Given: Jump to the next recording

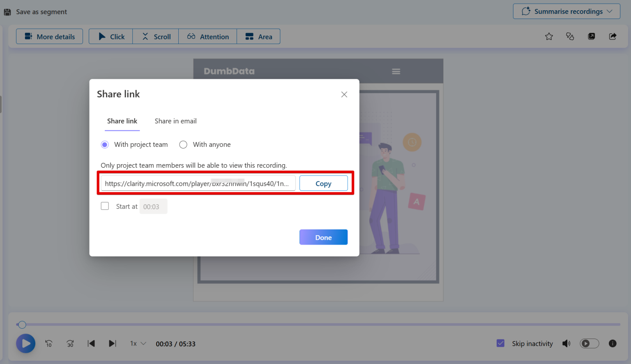Looking at the screenshot, I should pos(112,343).
